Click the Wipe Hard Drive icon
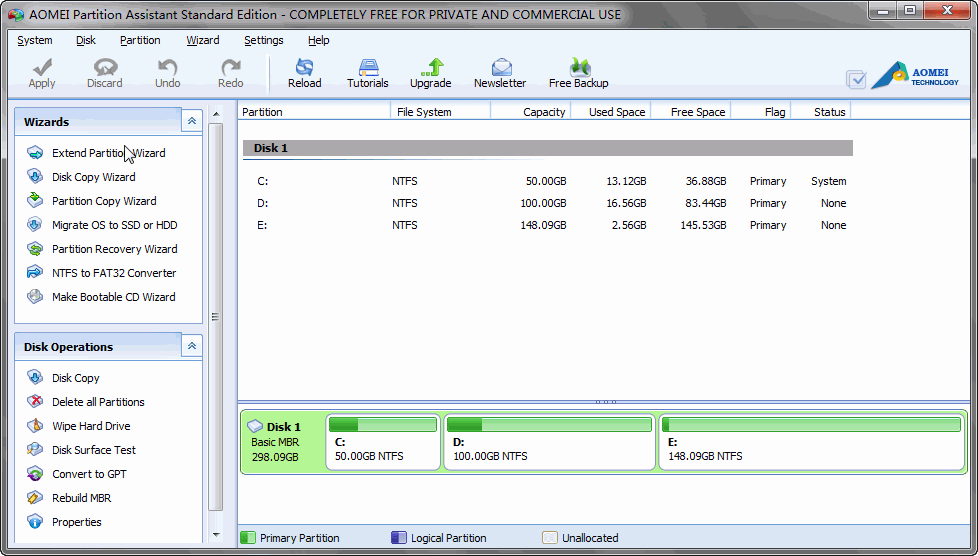978x556 pixels. (x=35, y=426)
